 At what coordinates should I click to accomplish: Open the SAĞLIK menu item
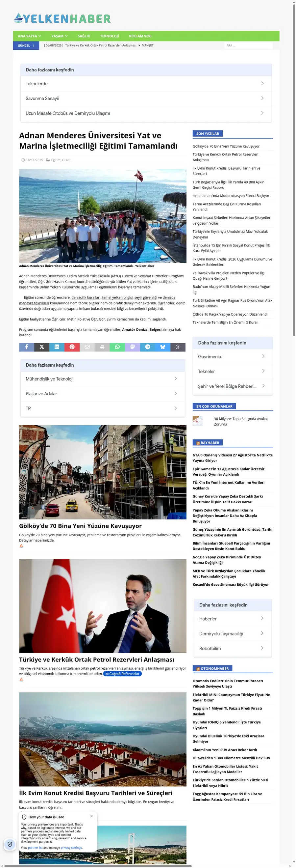(x=84, y=36)
